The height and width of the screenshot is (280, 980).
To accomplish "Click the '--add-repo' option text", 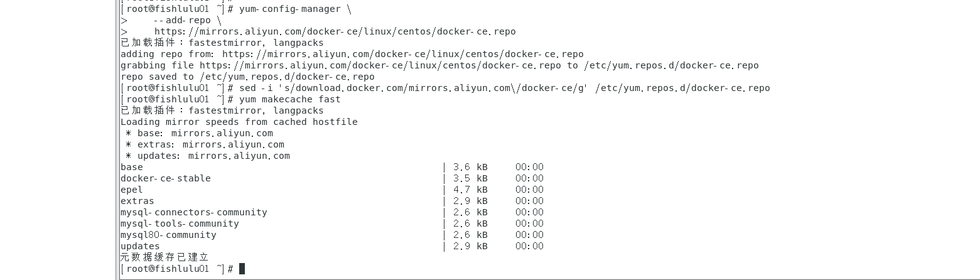I will tap(182, 20).
